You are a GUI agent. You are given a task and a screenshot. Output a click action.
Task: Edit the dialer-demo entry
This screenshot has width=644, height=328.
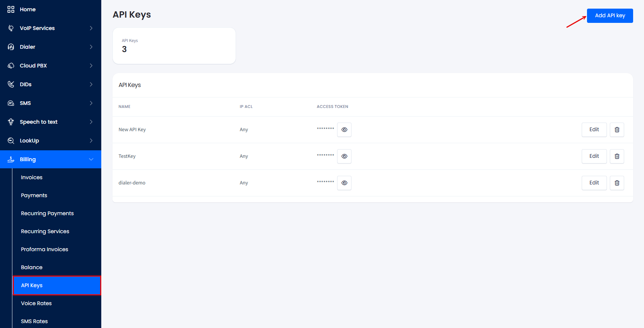(594, 183)
